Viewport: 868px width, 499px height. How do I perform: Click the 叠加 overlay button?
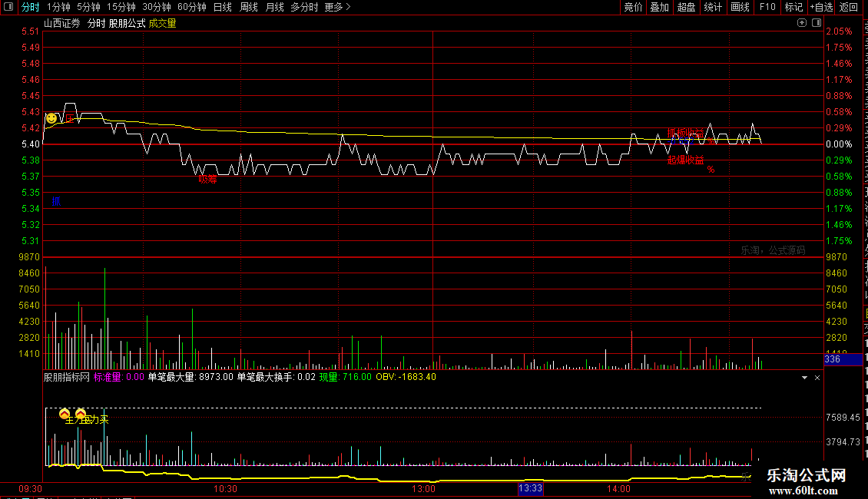tap(659, 7)
